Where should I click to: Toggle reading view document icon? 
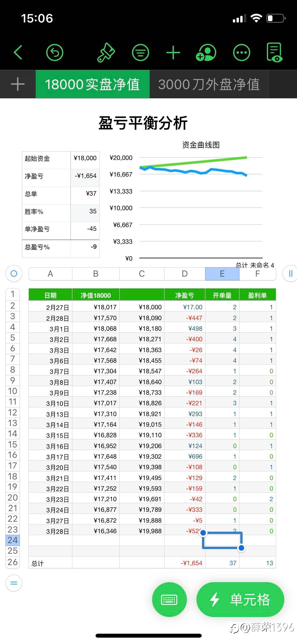tap(275, 52)
